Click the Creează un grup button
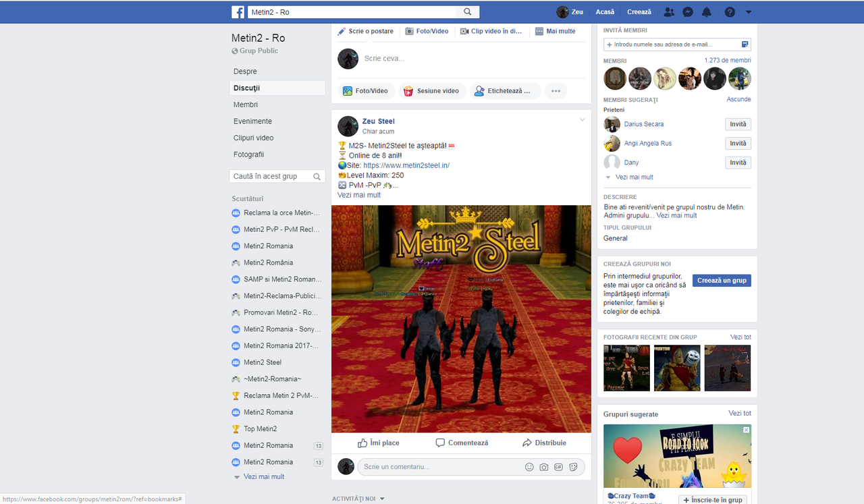This screenshot has height=504, width=864. tap(722, 281)
